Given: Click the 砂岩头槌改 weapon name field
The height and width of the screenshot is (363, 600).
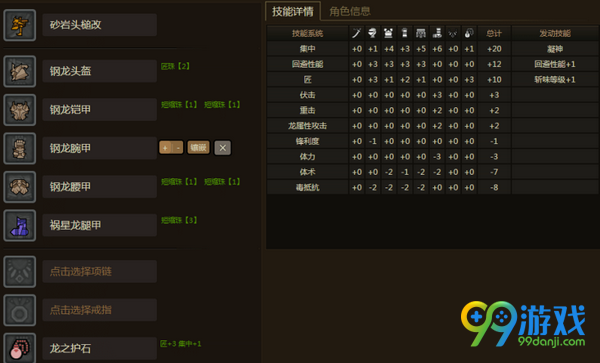Looking at the screenshot, I should (x=99, y=25).
